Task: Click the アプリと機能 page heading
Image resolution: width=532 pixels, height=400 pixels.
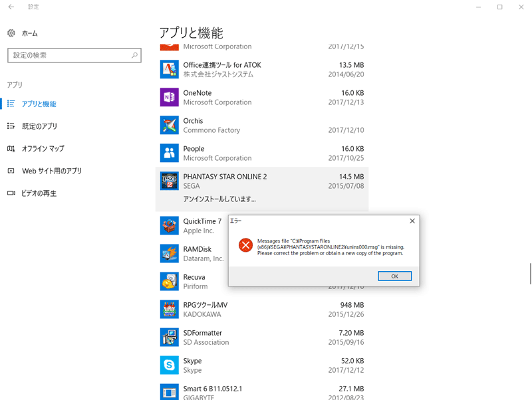Action: [x=192, y=33]
